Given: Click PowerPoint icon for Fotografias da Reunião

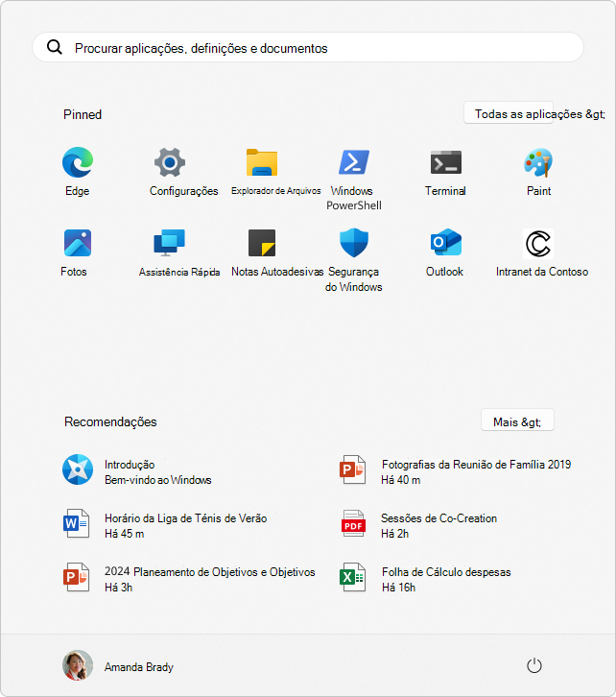Looking at the screenshot, I should [x=353, y=469].
